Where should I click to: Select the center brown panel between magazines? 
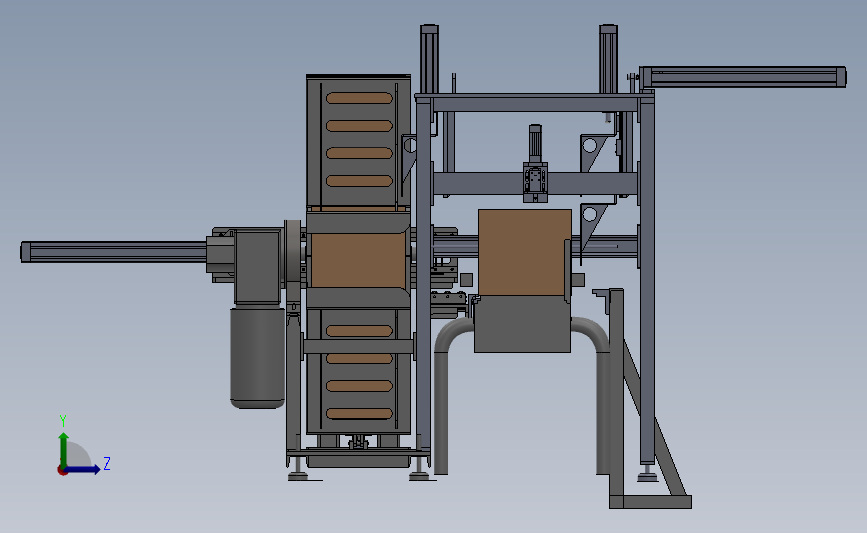pos(358,260)
